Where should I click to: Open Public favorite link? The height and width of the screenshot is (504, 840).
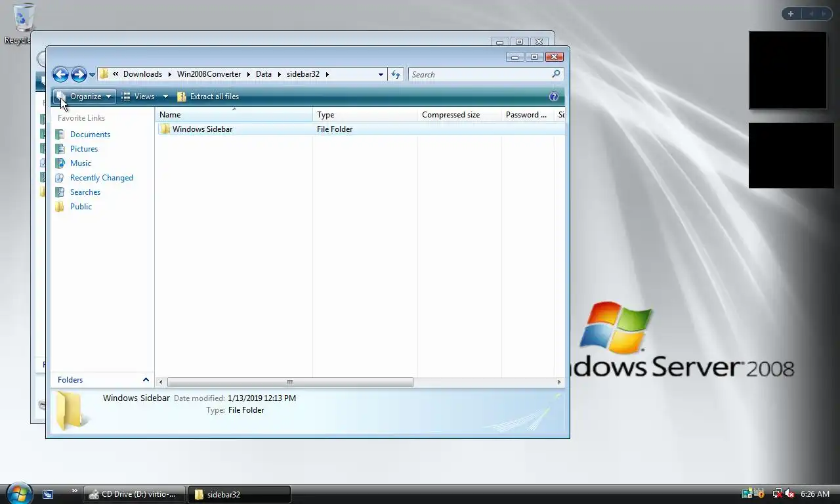81,207
